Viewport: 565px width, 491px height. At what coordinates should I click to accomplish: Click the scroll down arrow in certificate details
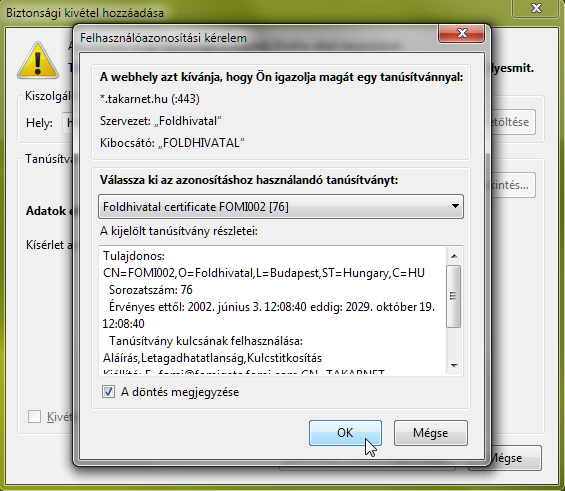(454, 366)
